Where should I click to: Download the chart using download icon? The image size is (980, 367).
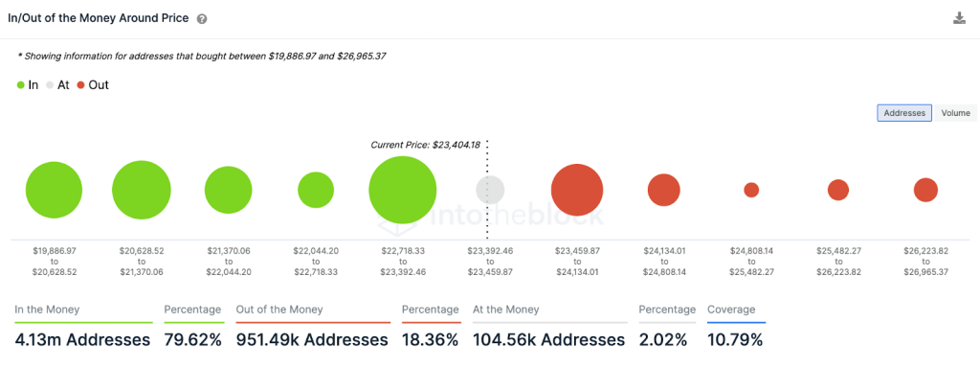coord(959,18)
